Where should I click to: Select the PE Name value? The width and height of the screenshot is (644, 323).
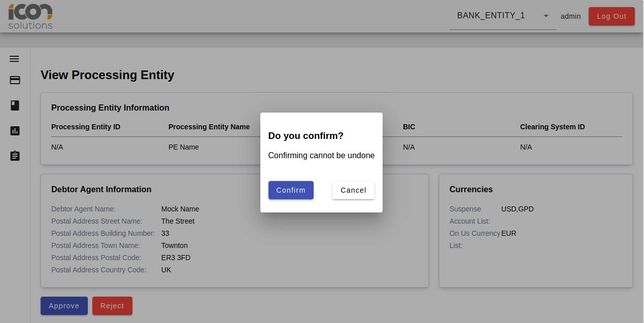[184, 147]
